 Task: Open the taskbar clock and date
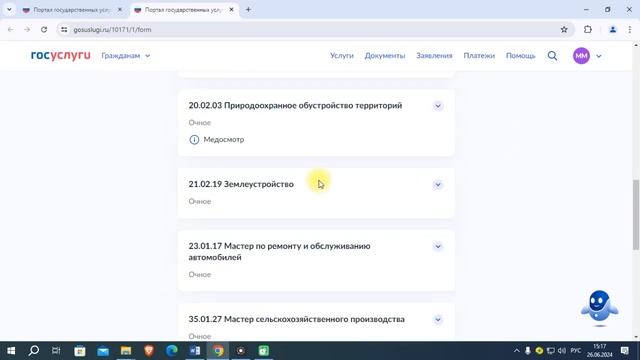[600, 351]
